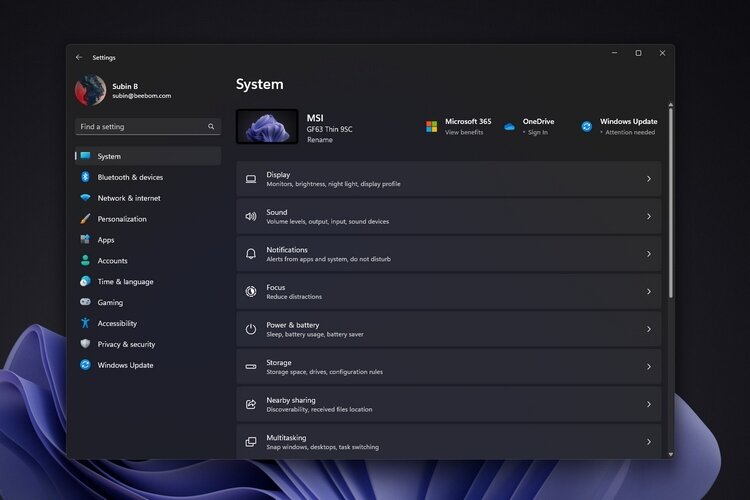Click the Rename link under MSI
The image size is (750, 500).
(320, 140)
